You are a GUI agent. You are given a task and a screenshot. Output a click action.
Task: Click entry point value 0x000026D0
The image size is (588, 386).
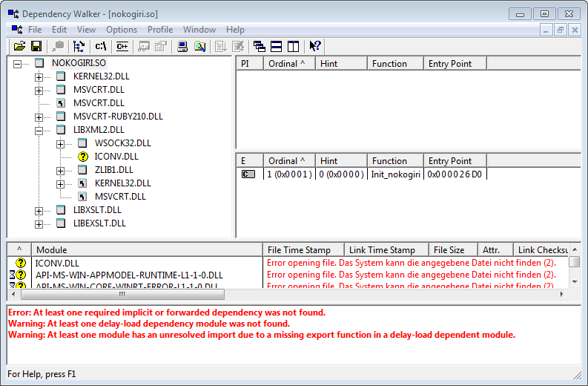tap(455, 174)
